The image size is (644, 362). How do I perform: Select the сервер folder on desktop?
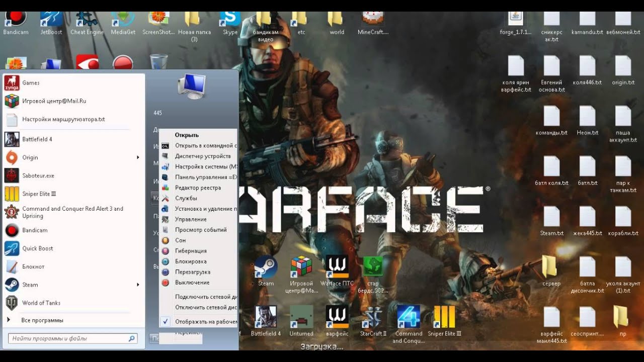click(x=551, y=271)
